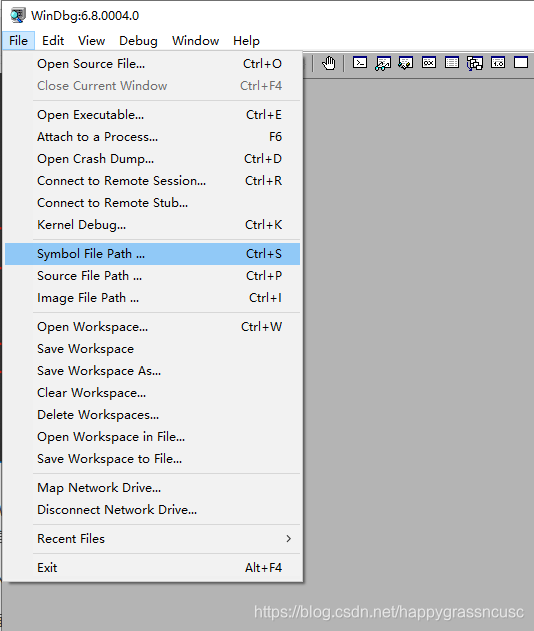Choose Open Workspace in File...

[153, 437]
